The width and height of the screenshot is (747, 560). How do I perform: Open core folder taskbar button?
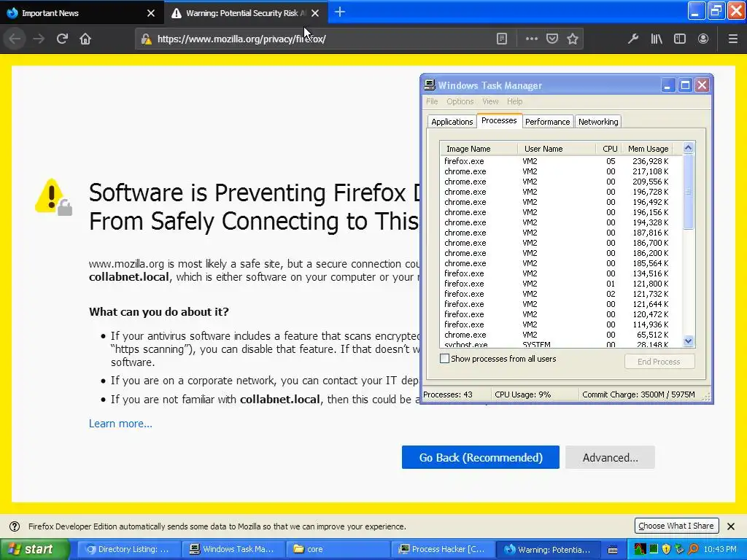coord(338,549)
